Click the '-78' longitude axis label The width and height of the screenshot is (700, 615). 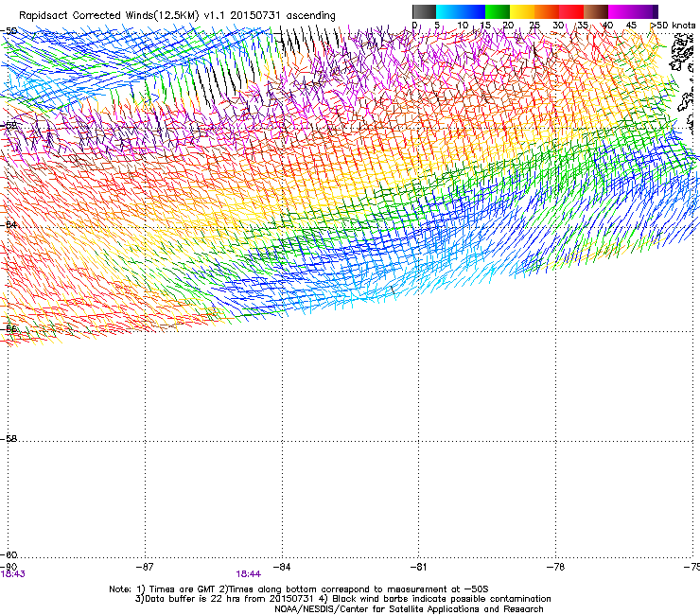click(555, 567)
